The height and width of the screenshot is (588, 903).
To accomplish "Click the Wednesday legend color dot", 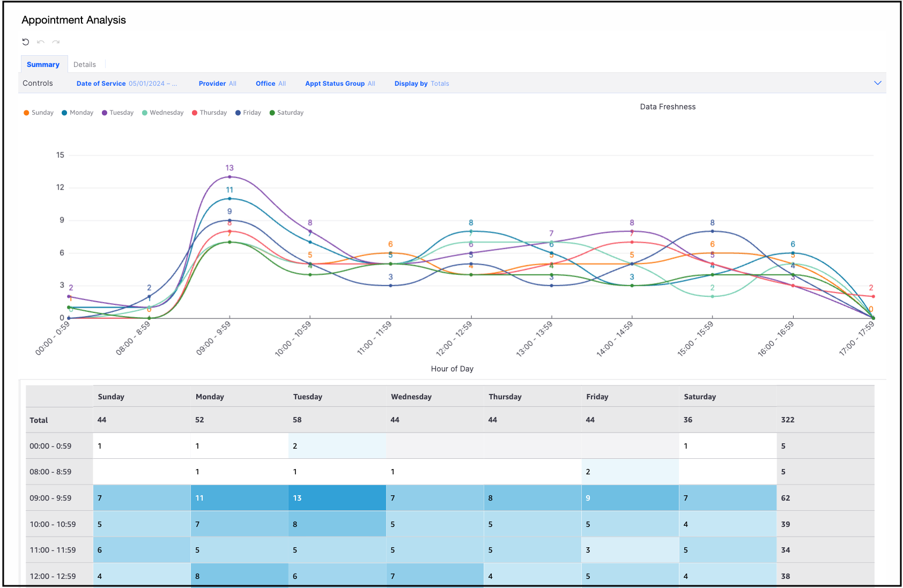I will point(145,113).
